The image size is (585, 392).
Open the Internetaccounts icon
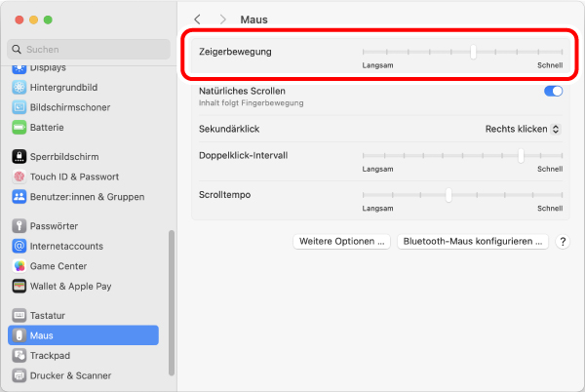click(x=19, y=246)
